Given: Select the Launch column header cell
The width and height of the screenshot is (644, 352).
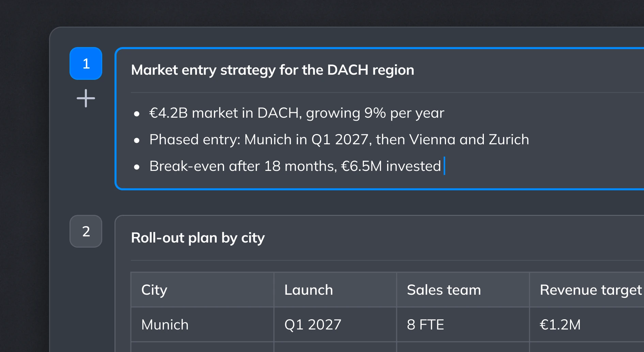Looking at the screenshot, I should [335, 290].
